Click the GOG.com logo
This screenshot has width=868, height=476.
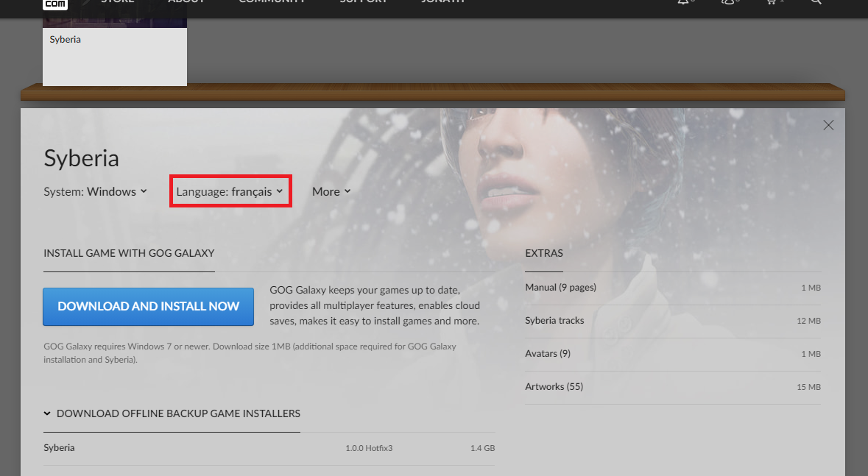(55, 4)
